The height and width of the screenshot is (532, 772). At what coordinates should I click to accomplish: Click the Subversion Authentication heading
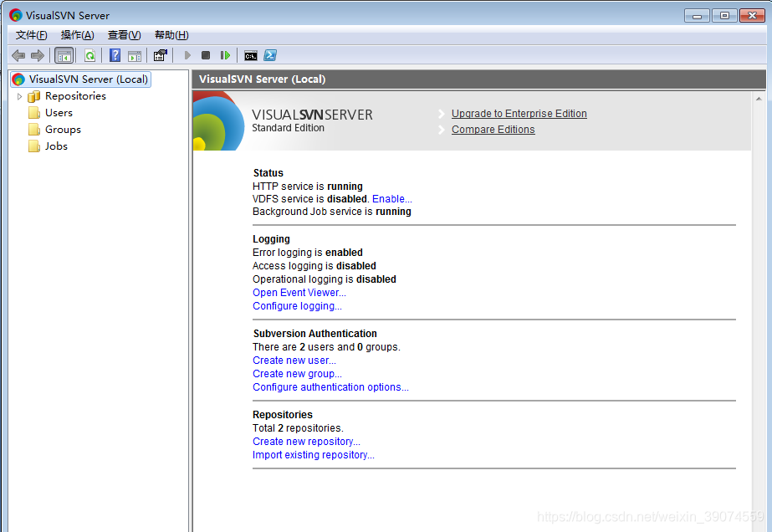[x=315, y=334]
